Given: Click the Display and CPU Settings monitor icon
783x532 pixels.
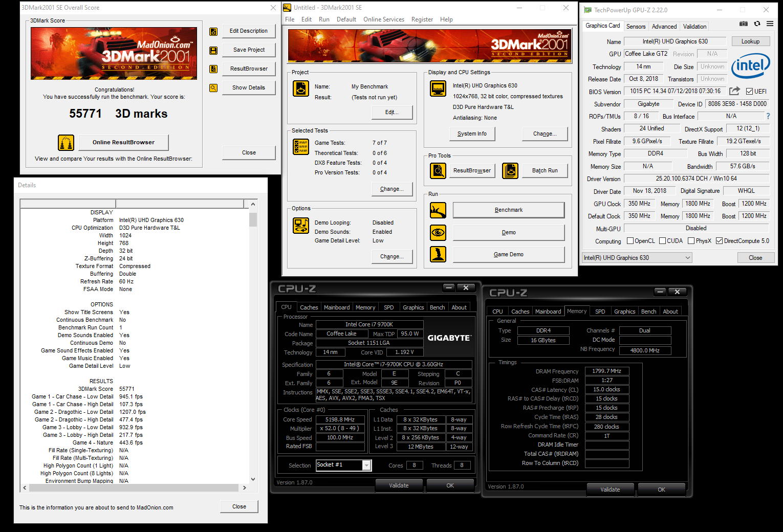Looking at the screenshot, I should tap(438, 88).
